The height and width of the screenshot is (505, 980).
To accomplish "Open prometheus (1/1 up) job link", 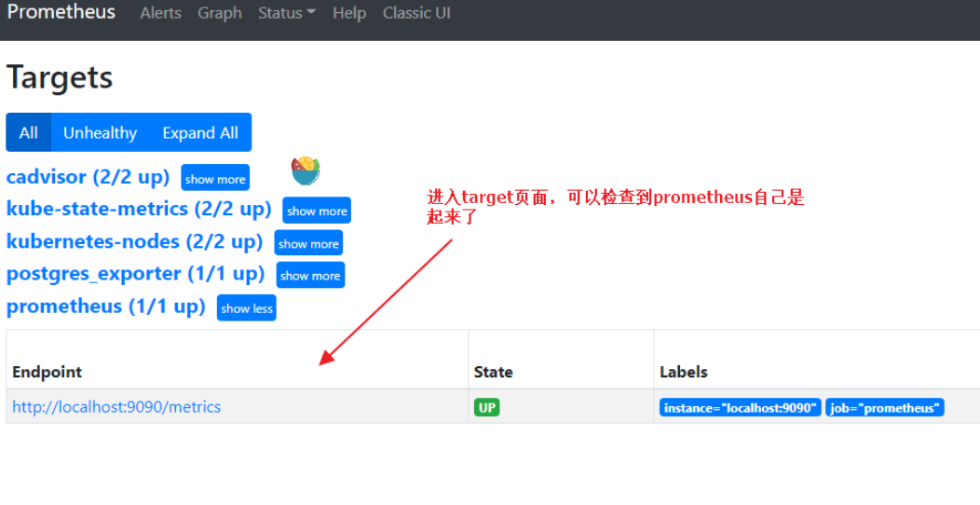I will click(x=105, y=307).
